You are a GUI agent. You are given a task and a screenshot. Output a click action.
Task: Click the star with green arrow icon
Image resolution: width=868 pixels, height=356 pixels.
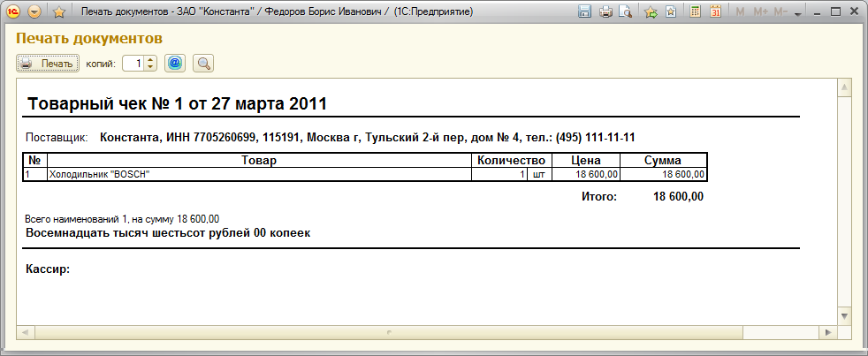tap(651, 11)
